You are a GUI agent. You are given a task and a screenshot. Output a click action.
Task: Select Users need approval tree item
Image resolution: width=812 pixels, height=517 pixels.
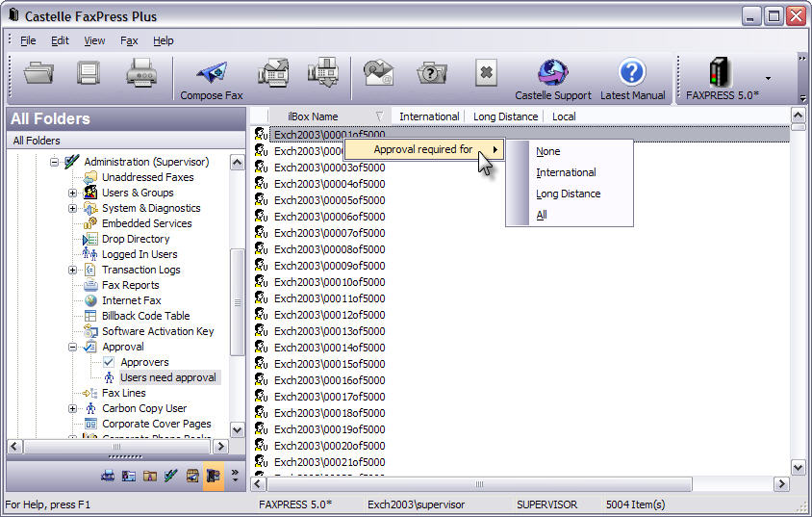(x=168, y=377)
